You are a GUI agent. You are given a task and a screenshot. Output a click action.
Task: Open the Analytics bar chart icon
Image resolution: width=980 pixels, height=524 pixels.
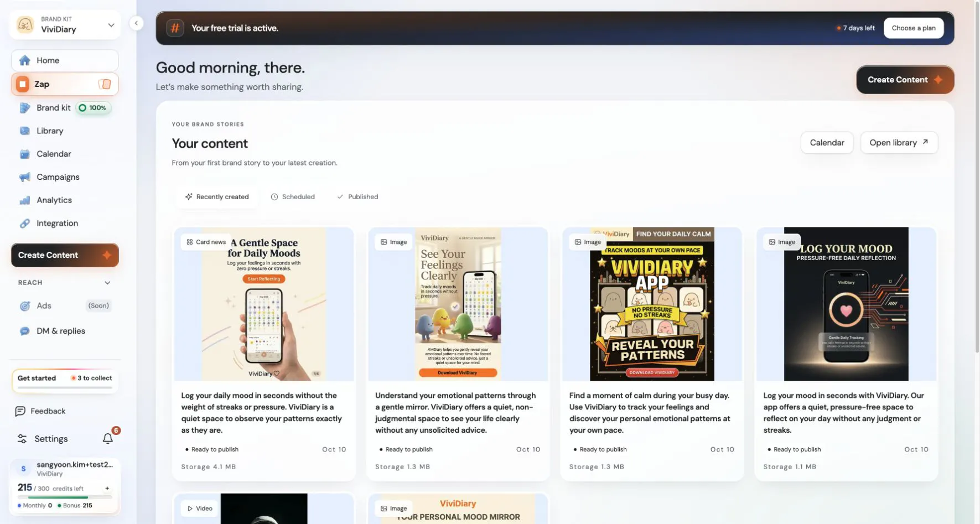(25, 200)
